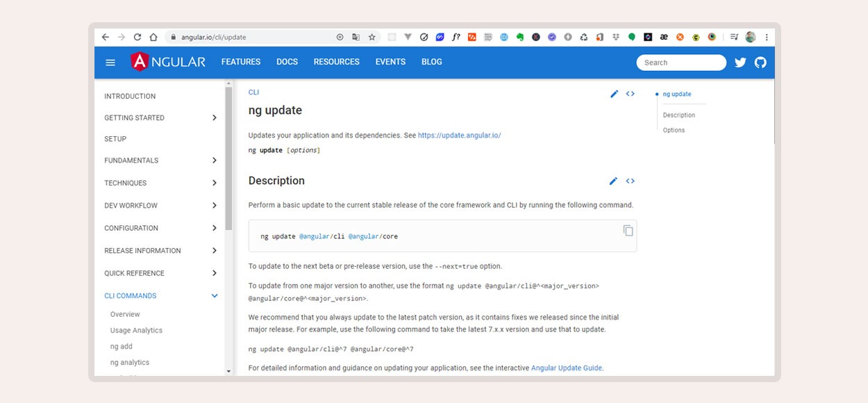This screenshot has height=403, width=868.
Task: Open the ng add command page
Action: [122, 347]
